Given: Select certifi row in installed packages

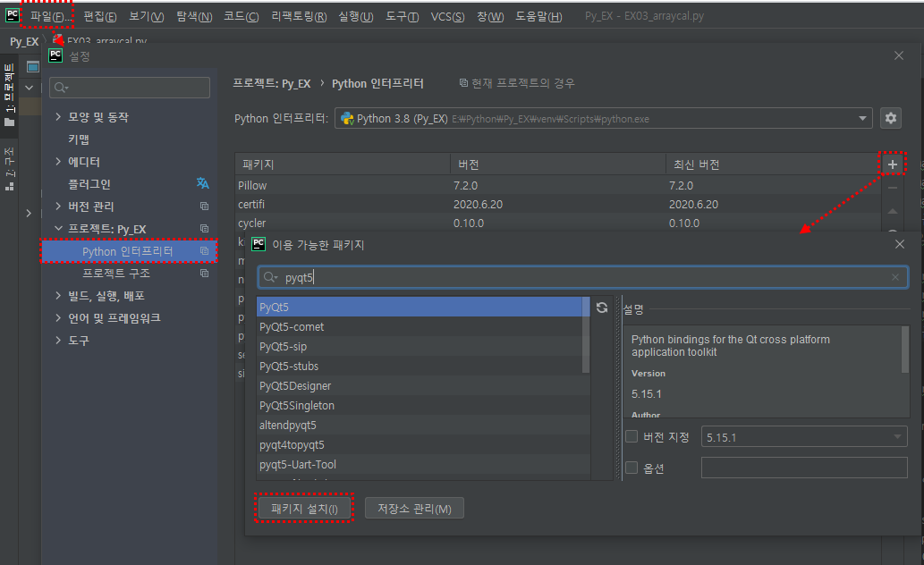Looking at the screenshot, I should [x=557, y=204].
